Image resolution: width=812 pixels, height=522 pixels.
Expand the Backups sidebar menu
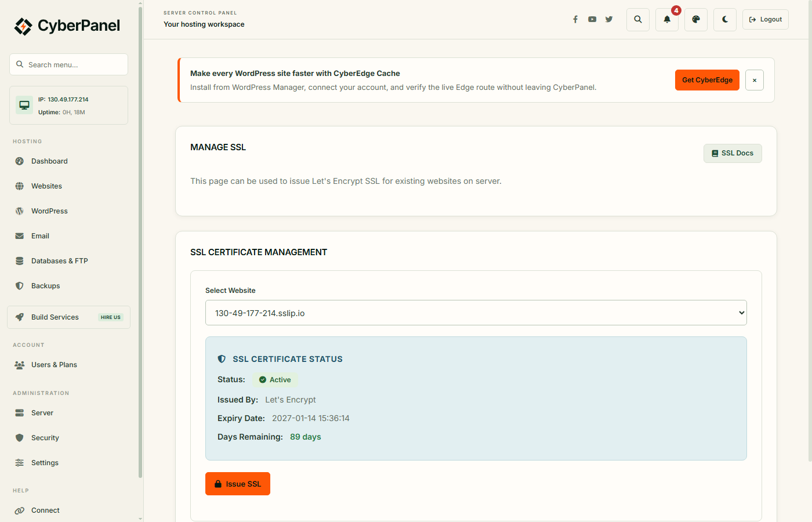pos(68,286)
